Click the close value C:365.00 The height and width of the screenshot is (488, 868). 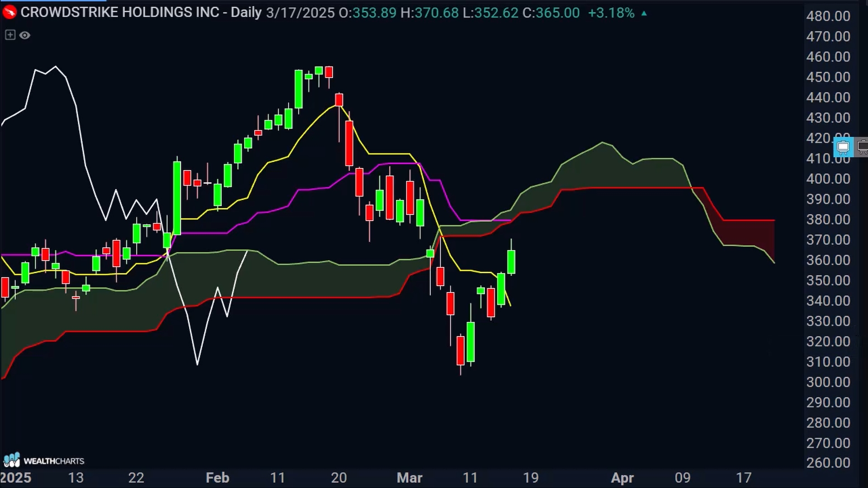tap(551, 13)
